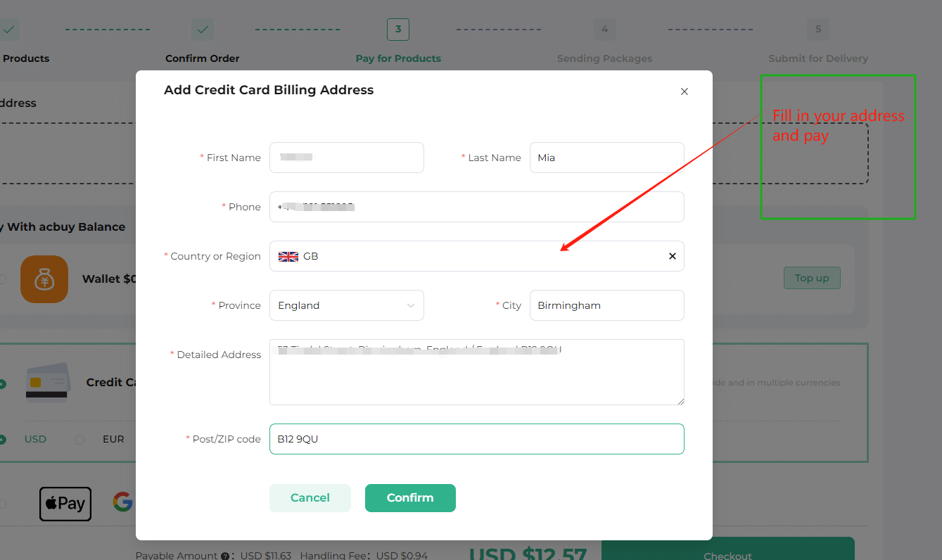
Task: Open the Country or Region selector
Action: coord(476,256)
